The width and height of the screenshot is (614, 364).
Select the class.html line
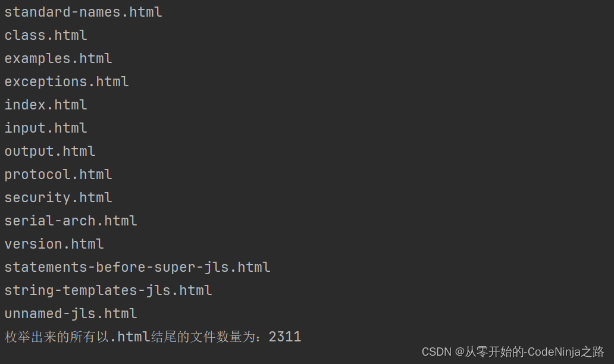coord(46,36)
